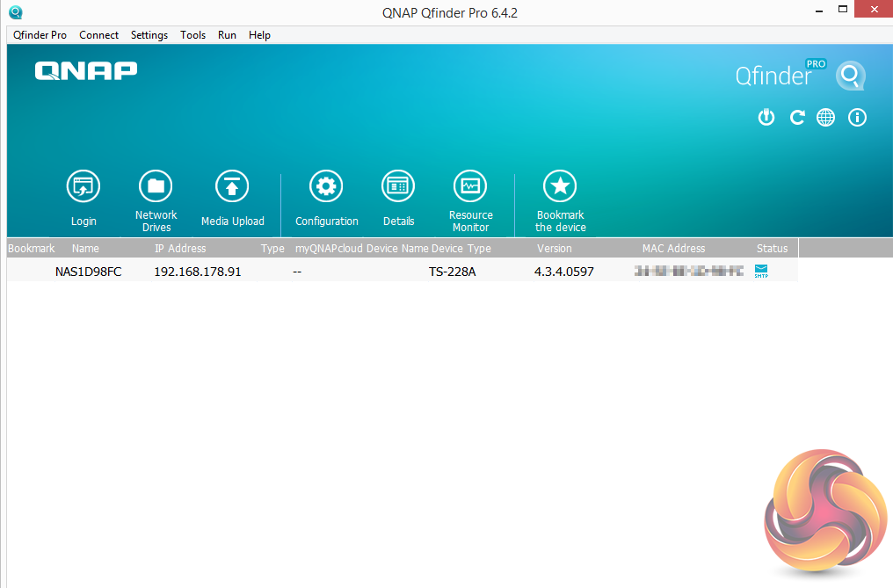893x588 pixels.
Task: Minimize the Qfinder Pro window
Action: point(819,11)
